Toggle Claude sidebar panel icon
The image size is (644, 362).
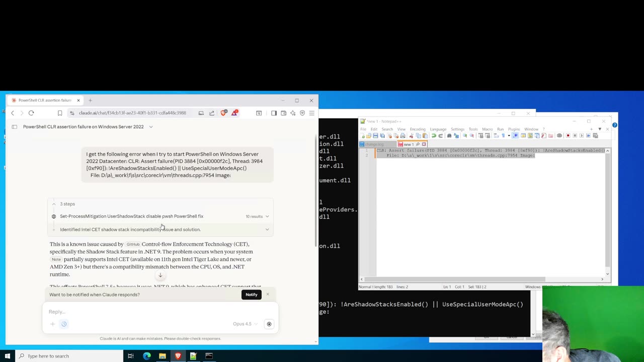pyautogui.click(x=14, y=127)
